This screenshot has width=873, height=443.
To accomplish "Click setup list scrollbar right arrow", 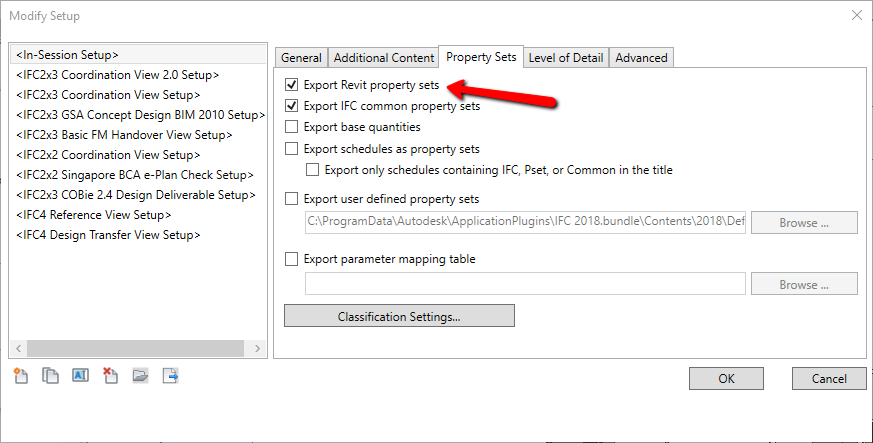I will pyautogui.click(x=259, y=349).
